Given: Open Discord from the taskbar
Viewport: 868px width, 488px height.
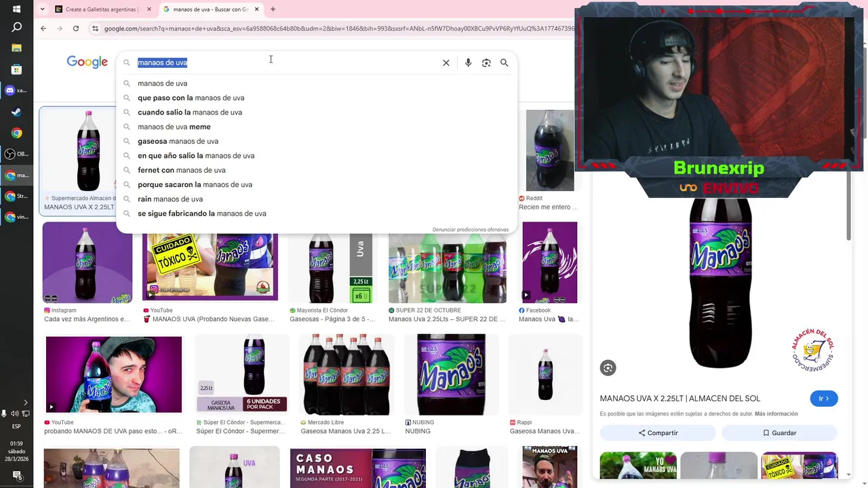Looking at the screenshot, I should [16, 90].
